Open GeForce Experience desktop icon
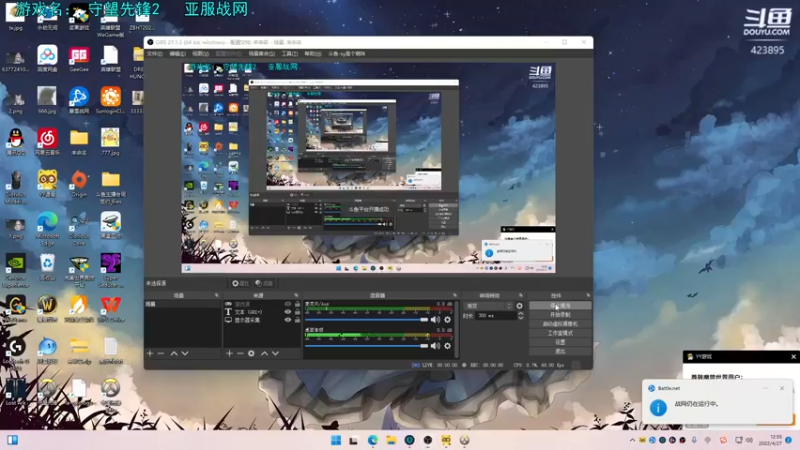 pos(16,271)
